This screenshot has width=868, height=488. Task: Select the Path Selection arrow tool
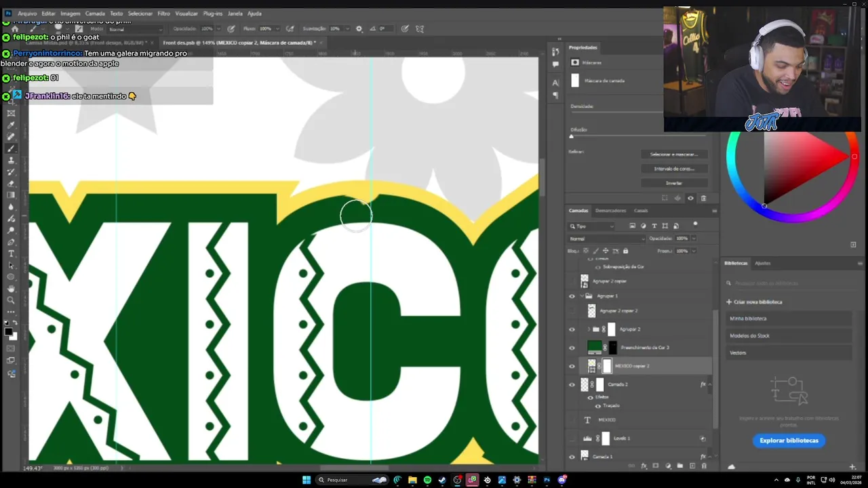[11, 265]
